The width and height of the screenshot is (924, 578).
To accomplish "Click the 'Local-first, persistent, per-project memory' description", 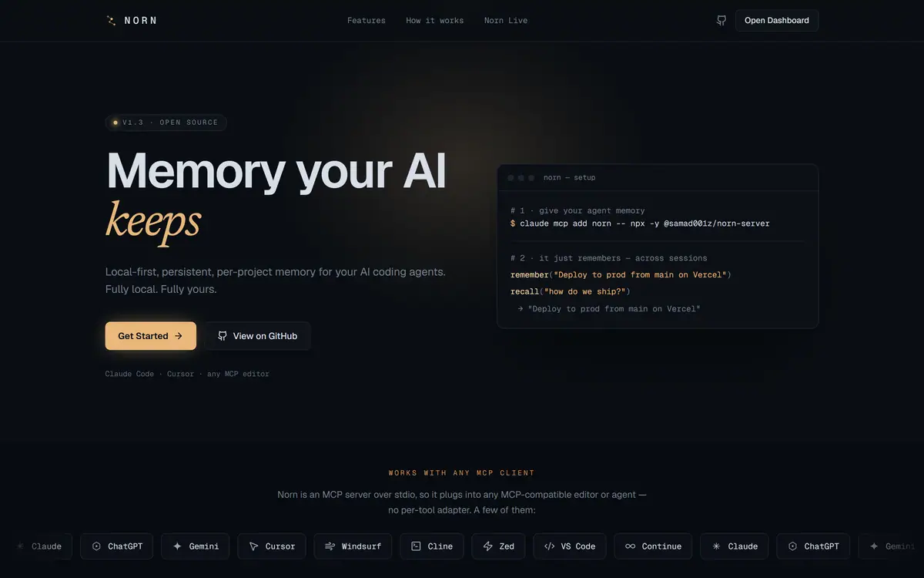I will tap(276, 281).
